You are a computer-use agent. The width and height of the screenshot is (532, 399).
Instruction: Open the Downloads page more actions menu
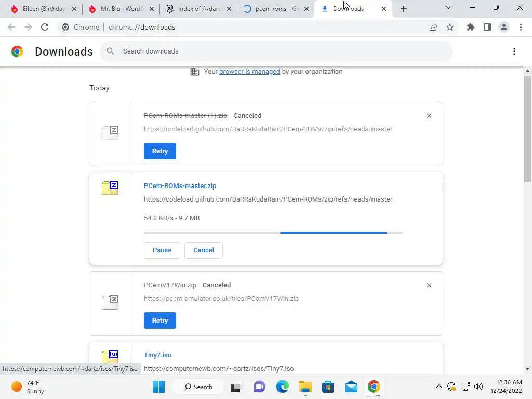pos(514,51)
